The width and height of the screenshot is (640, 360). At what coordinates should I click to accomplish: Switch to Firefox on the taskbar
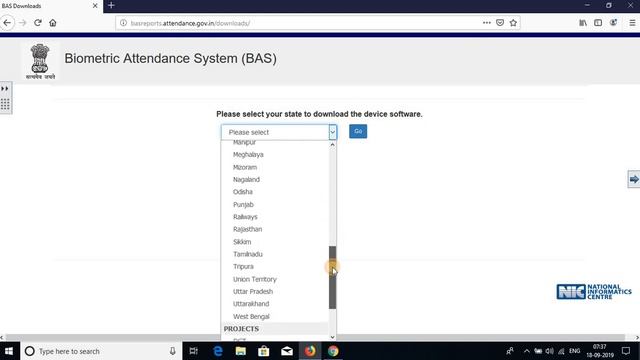[310, 351]
